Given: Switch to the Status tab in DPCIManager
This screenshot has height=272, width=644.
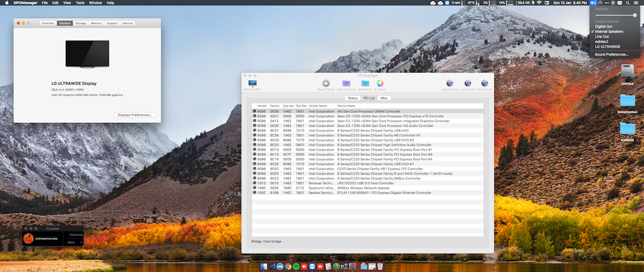Looking at the screenshot, I should (x=352, y=98).
